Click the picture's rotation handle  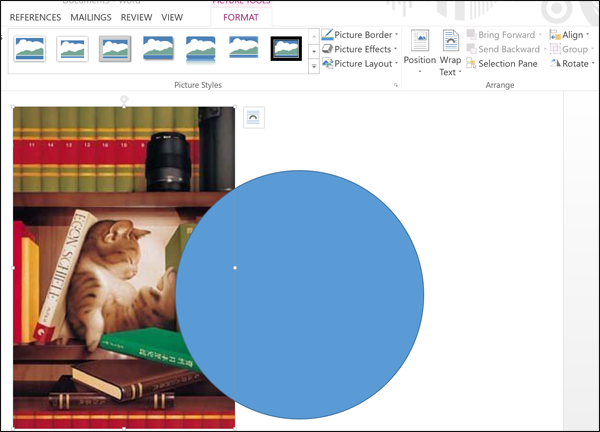tap(124, 99)
